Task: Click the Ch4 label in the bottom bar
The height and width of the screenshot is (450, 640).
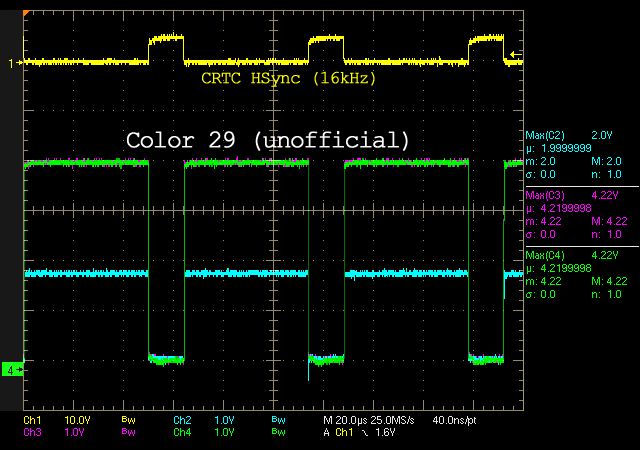Action: click(x=182, y=432)
